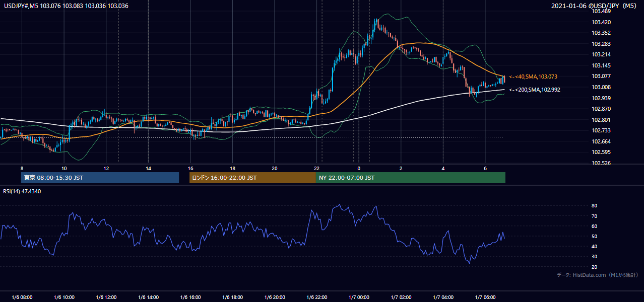The image size is (644, 302).
Task: Select the NY 22:00-07:00 JST session bar
Action: coord(411,178)
